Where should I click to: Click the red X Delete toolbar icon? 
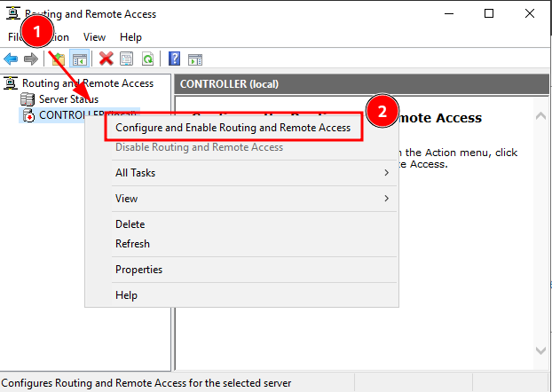(106, 59)
